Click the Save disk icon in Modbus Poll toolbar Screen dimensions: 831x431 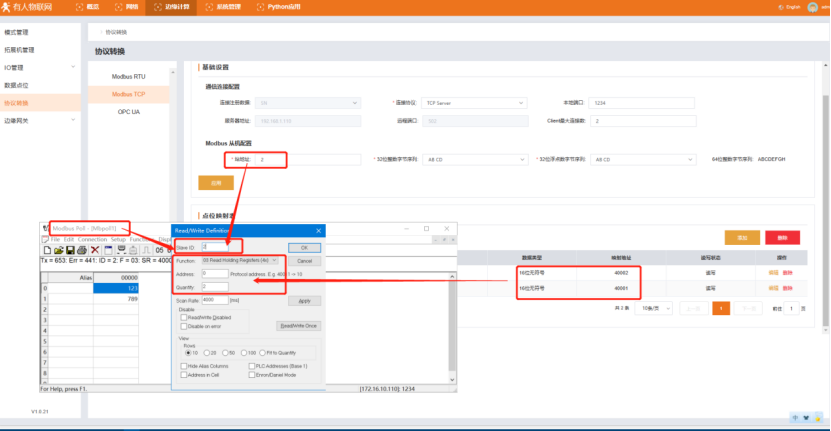click(69, 250)
